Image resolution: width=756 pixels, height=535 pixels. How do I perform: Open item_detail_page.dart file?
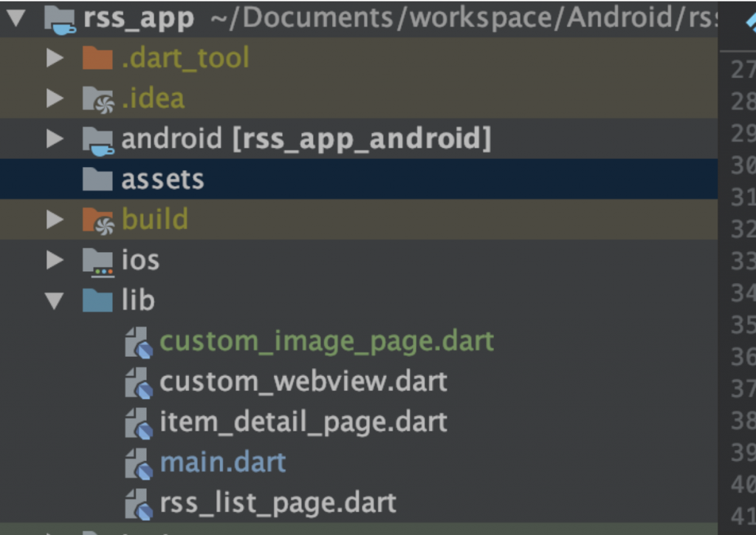[303, 422]
